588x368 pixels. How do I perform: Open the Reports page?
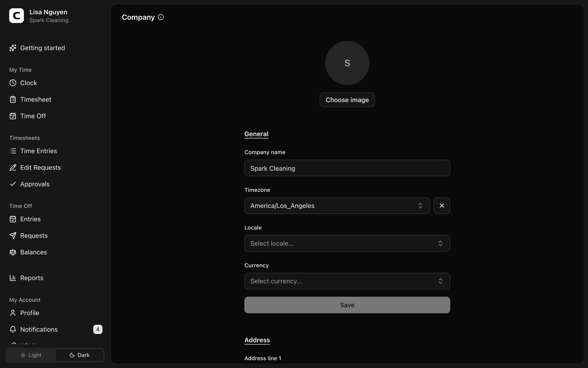pyautogui.click(x=55, y=278)
